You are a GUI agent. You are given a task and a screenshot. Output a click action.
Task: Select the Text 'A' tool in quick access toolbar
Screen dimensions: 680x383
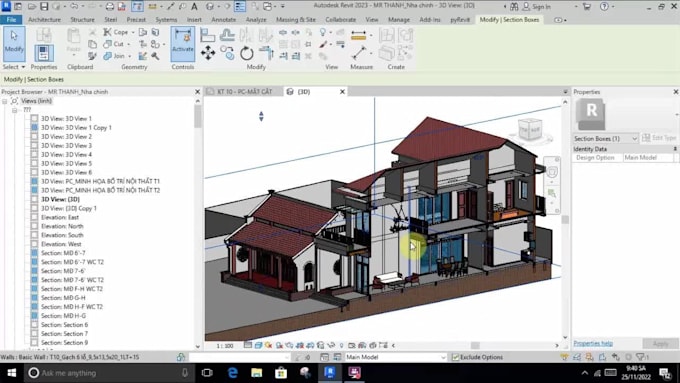pos(194,7)
